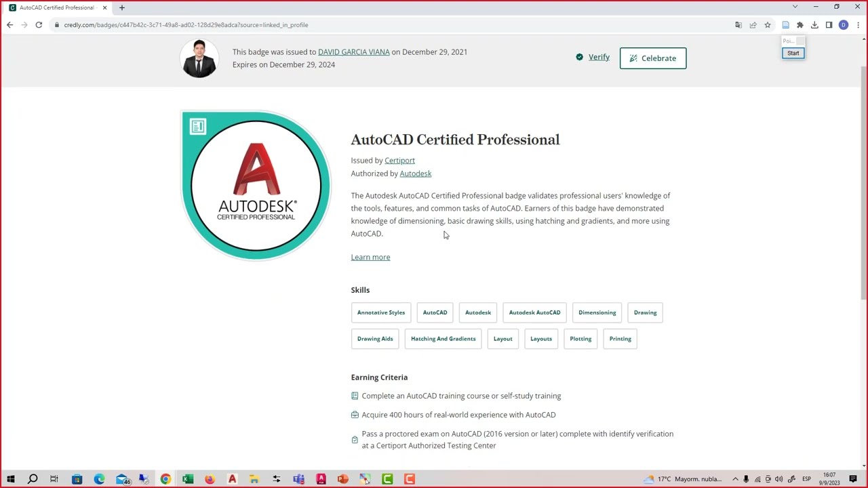
Task: Open the DAVID GARCIA VIANA profile link
Action: (x=354, y=52)
